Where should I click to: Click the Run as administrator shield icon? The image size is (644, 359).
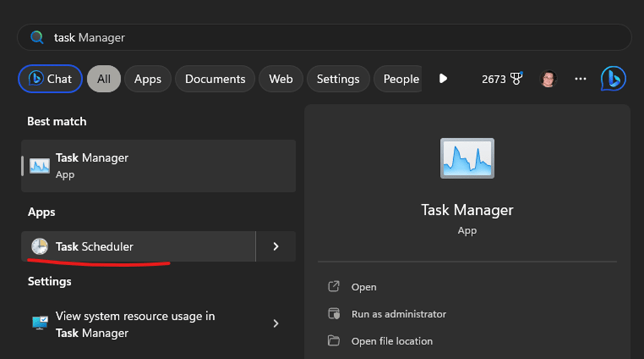334,314
